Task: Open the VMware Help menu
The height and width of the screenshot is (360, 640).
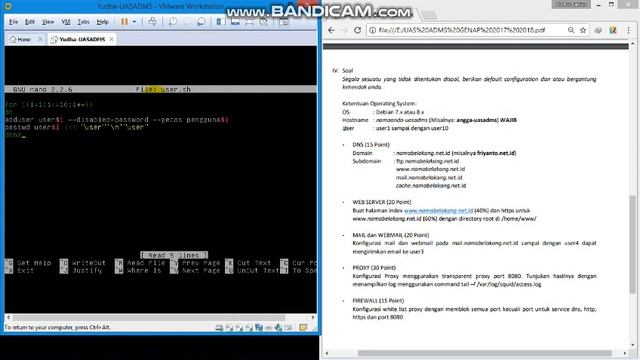Action: click(x=102, y=22)
